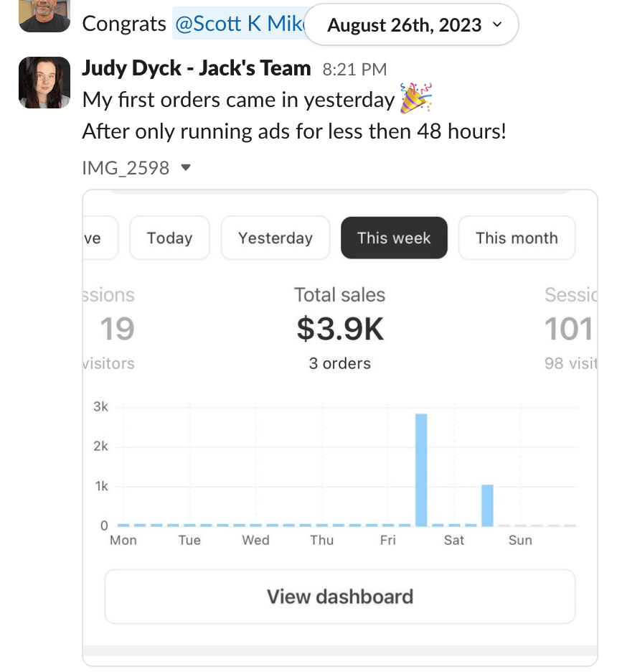Click the 8:21 PM message timestamp
The height and width of the screenshot is (672, 617).
click(354, 70)
